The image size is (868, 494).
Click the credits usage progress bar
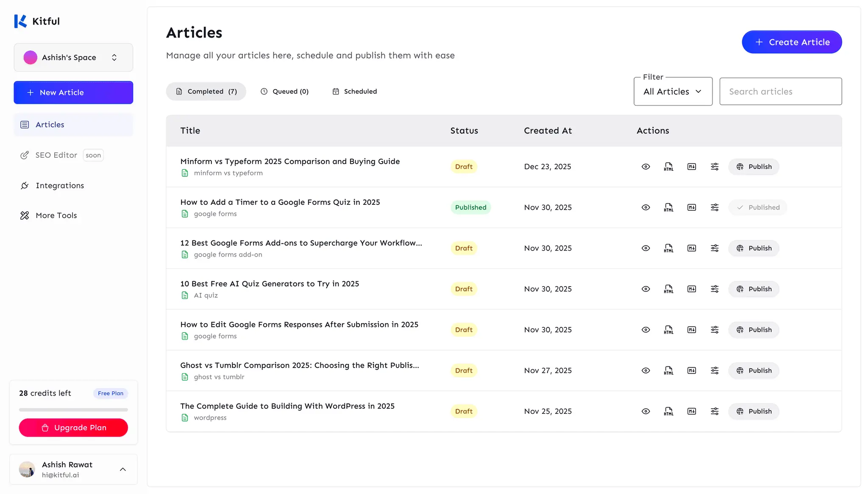[x=73, y=410]
